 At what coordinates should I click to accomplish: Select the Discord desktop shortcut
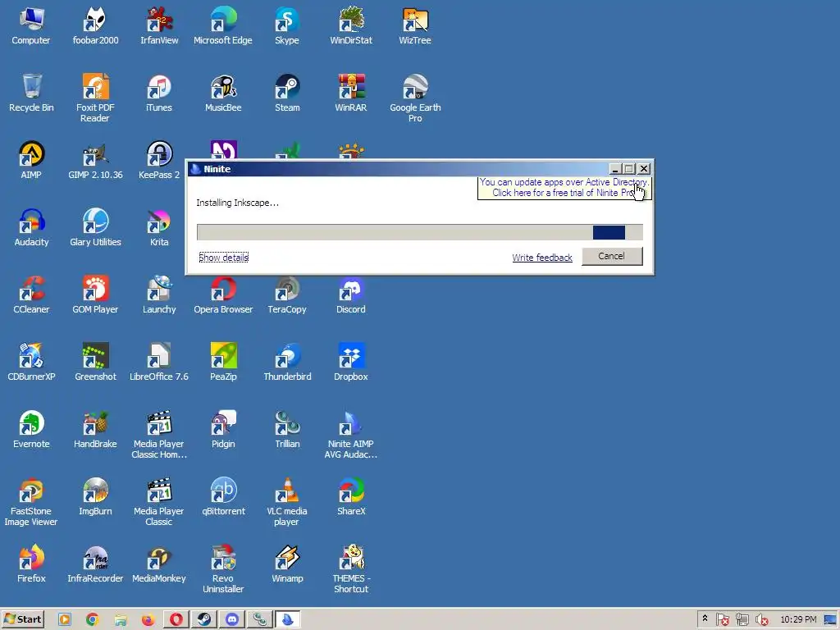click(x=351, y=294)
